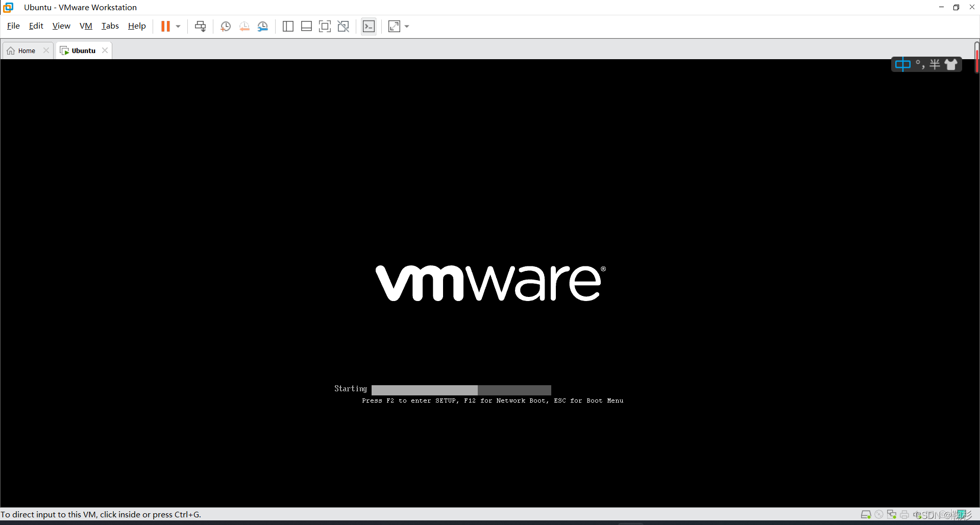Viewport: 980px width, 525px height.
Task: Open the VM menu
Action: click(86, 26)
